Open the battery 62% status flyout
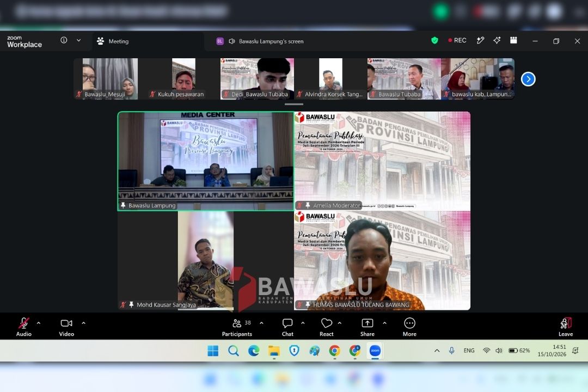Image resolution: width=588 pixels, height=392 pixels. (x=519, y=351)
